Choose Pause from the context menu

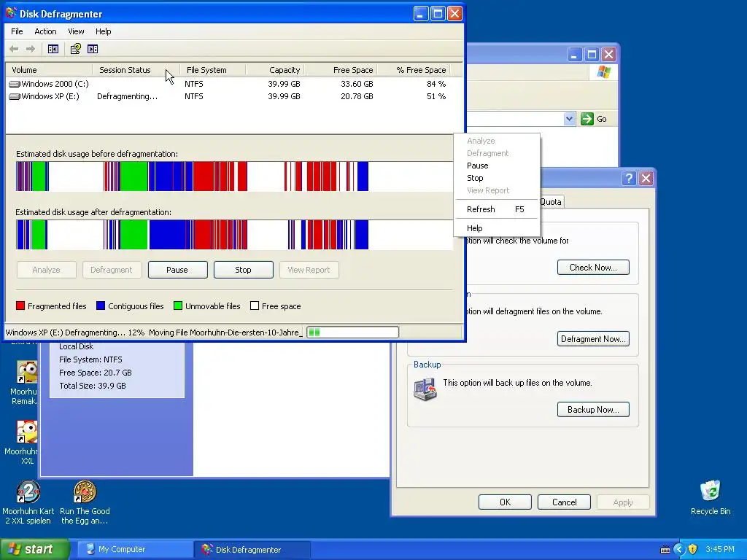tap(496, 166)
